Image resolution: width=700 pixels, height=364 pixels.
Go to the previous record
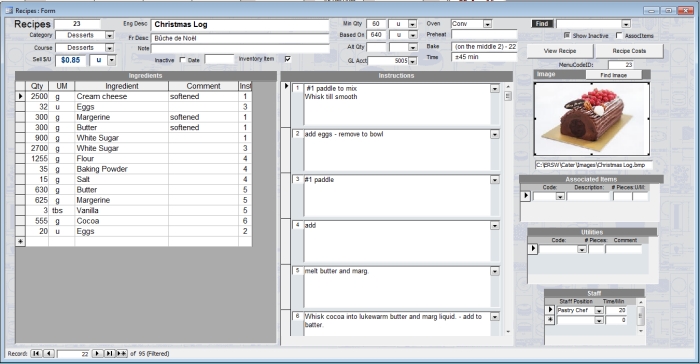[49, 353]
